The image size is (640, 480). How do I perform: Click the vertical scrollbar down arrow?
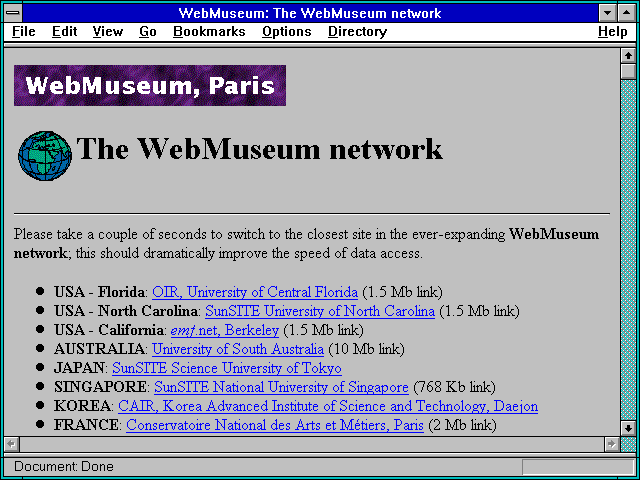point(628,429)
